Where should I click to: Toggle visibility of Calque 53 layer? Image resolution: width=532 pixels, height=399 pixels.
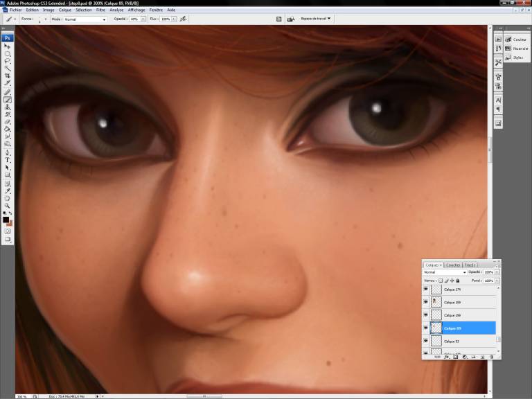point(425,341)
